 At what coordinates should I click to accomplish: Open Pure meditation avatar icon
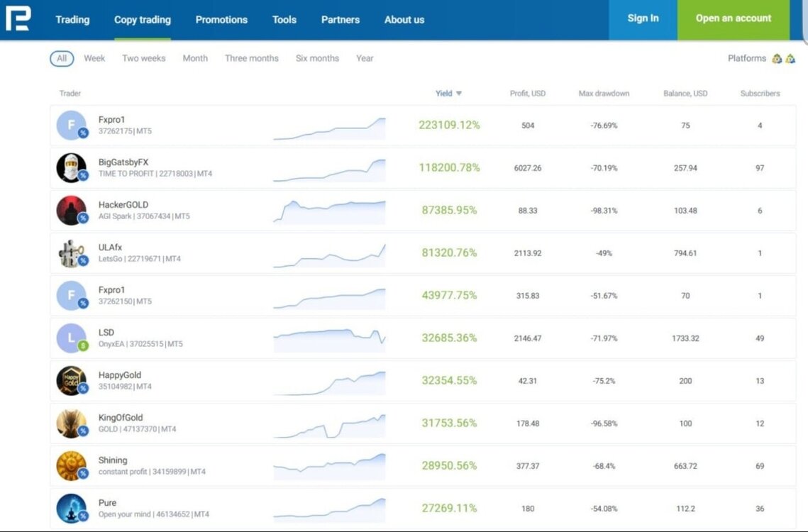tap(71, 509)
